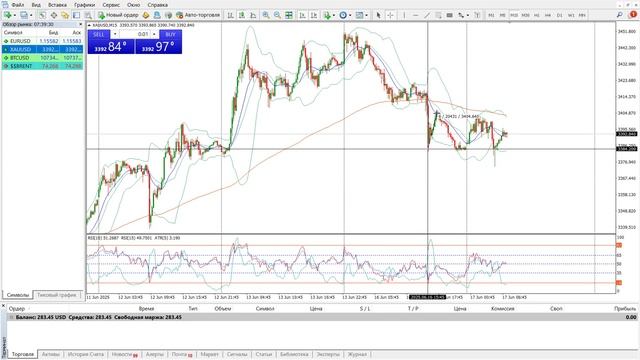This screenshot has height=360, width=640.
Task: Open the История Счета terminal tab
Action: pos(86,354)
